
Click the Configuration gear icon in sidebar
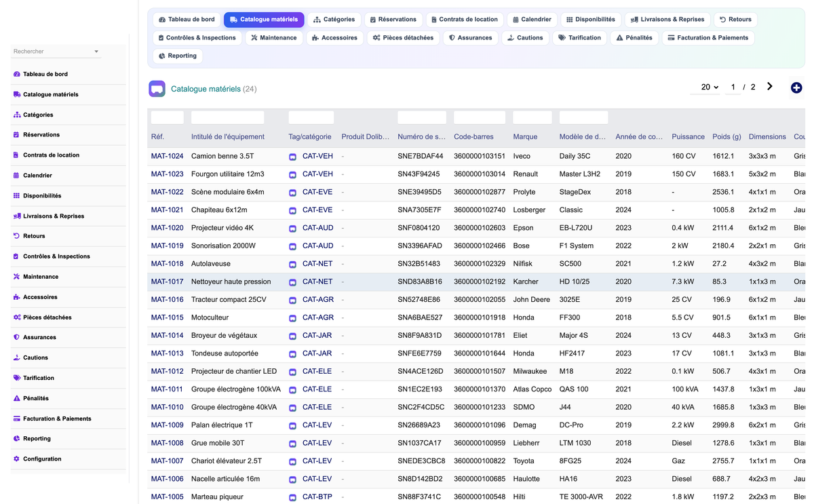tap(17, 459)
